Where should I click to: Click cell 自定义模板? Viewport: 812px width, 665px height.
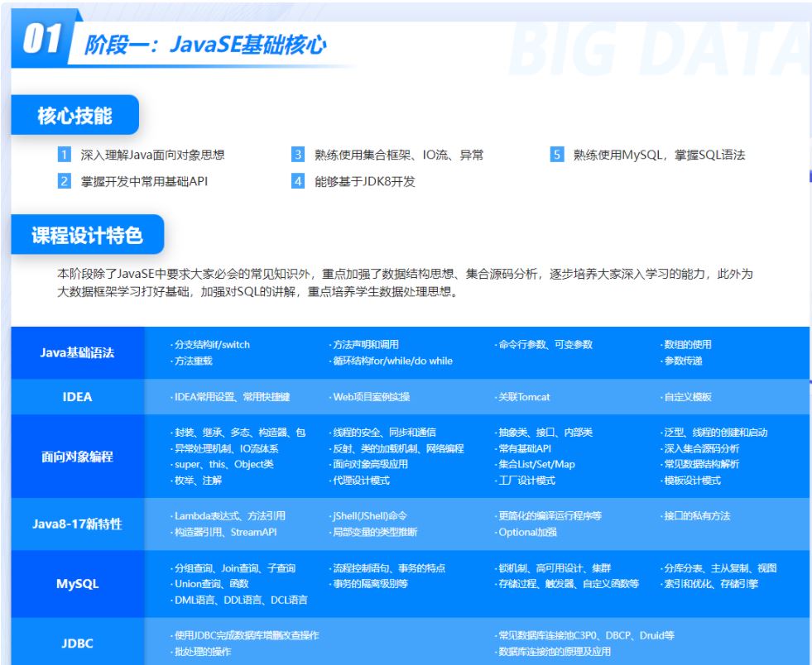[x=686, y=397]
